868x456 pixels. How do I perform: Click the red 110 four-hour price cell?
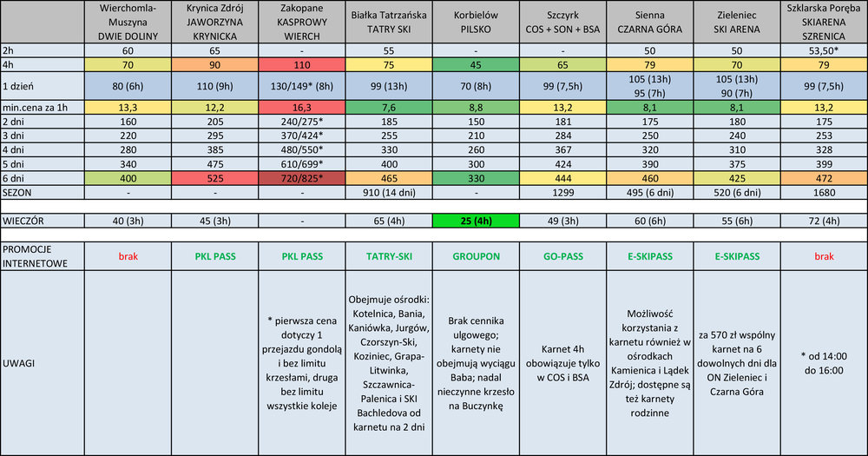[x=302, y=65]
